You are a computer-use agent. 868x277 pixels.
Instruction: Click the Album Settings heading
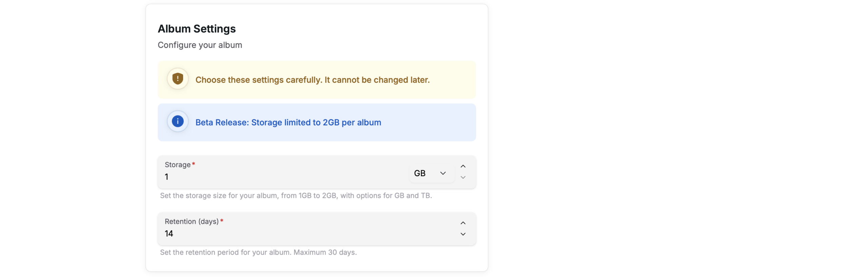coord(197,29)
